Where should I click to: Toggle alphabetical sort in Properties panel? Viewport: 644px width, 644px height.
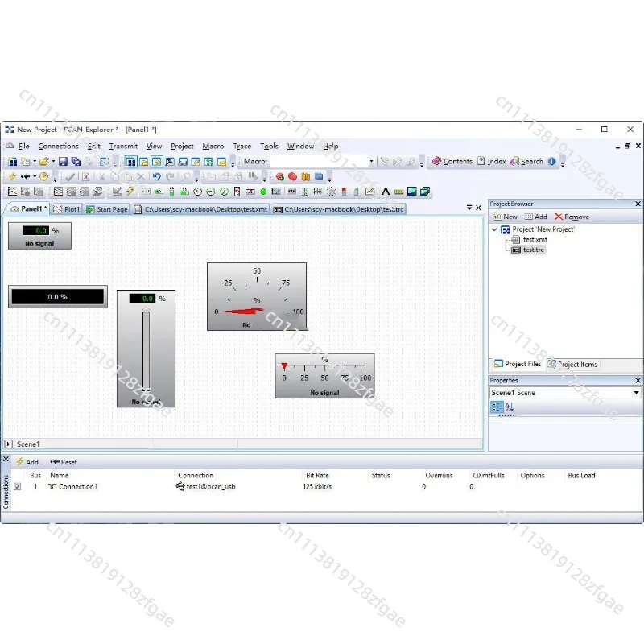coord(510,407)
